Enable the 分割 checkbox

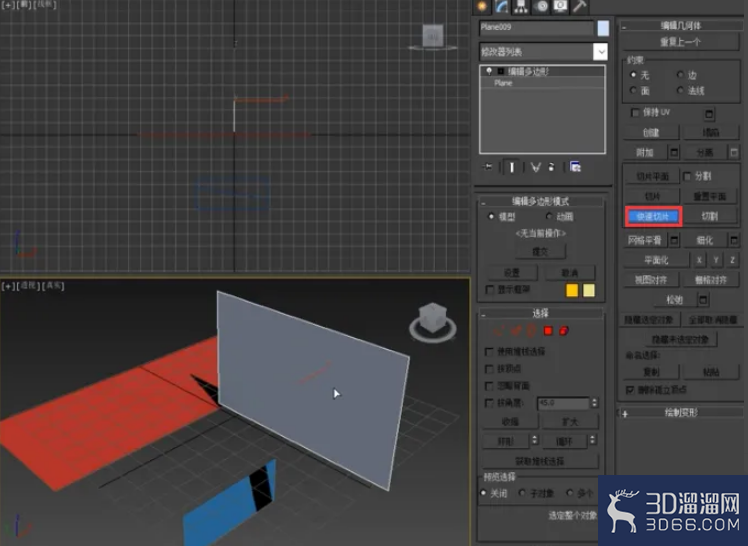[687, 176]
